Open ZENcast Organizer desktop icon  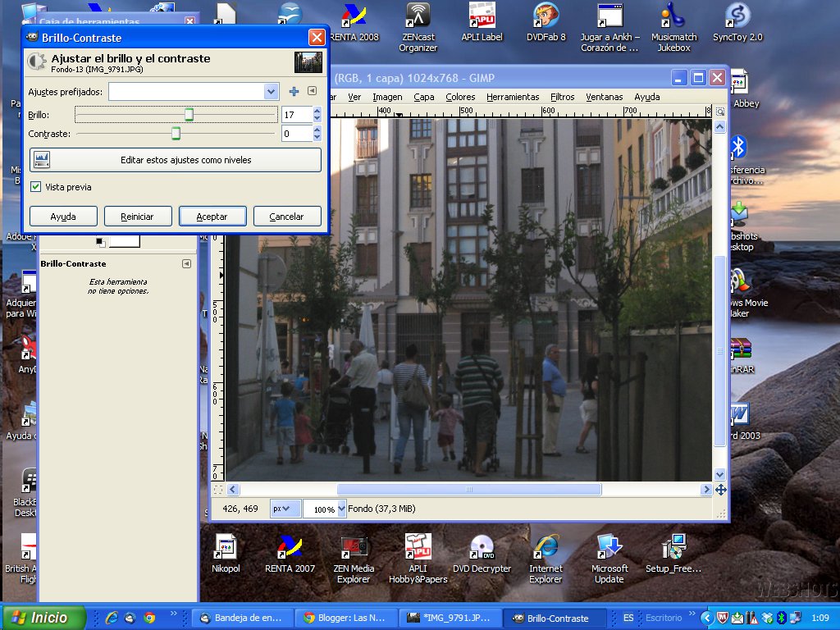point(418,27)
